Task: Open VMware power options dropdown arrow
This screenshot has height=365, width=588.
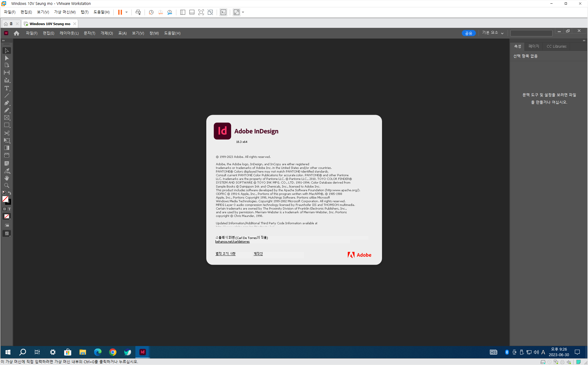Action: point(127,12)
